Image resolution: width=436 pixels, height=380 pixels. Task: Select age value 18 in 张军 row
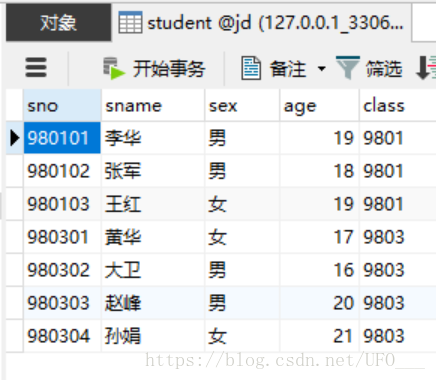tap(319, 171)
